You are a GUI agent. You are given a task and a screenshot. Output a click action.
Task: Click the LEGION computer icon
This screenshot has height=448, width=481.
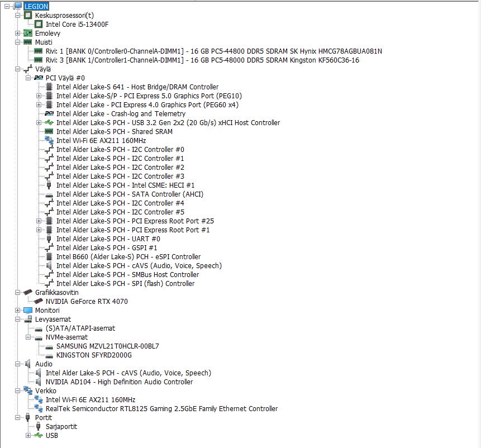click(18, 6)
